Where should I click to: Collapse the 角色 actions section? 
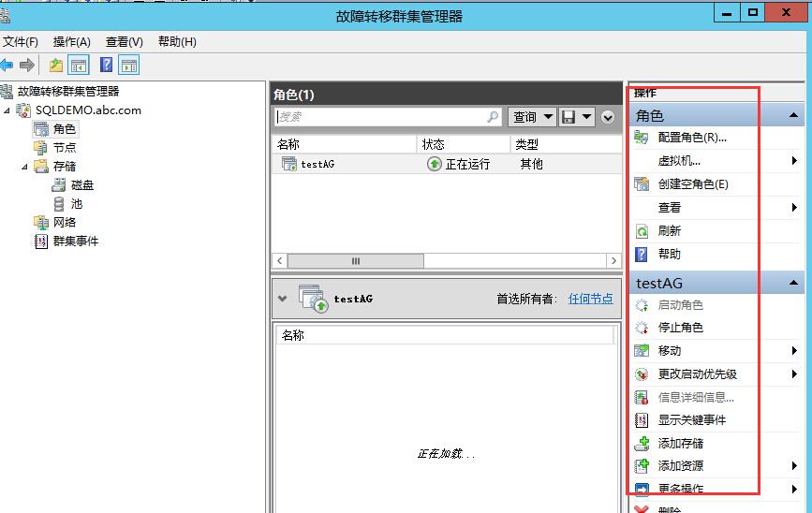pyautogui.click(x=793, y=115)
